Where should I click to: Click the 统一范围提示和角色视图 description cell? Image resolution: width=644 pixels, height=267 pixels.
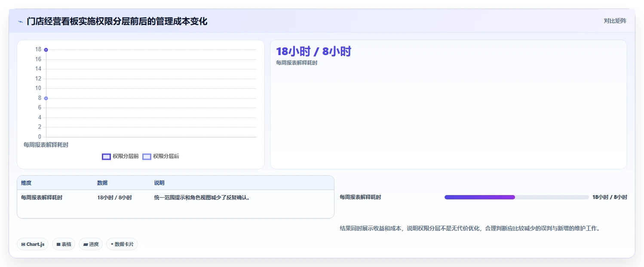click(202, 198)
